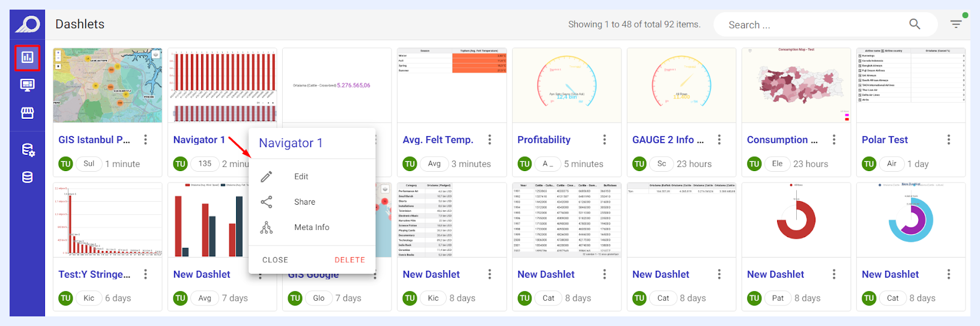The image size is (980, 326).
Task: Click the 135 tag on Navigator 1 card
Action: (x=205, y=163)
